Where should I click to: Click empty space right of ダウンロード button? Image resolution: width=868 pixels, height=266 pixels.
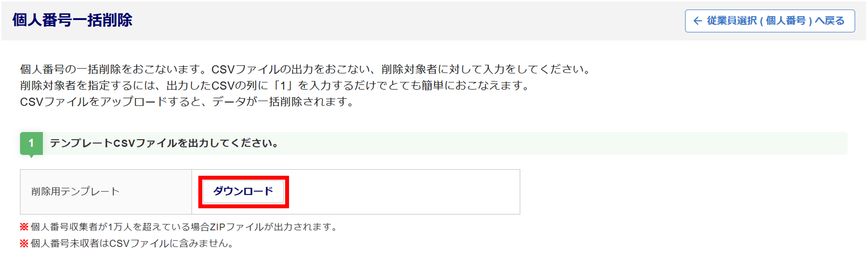point(404,191)
